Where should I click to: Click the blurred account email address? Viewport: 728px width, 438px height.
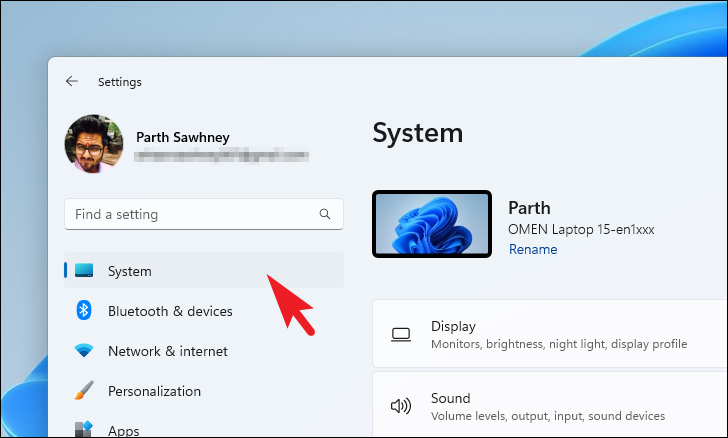(221, 156)
